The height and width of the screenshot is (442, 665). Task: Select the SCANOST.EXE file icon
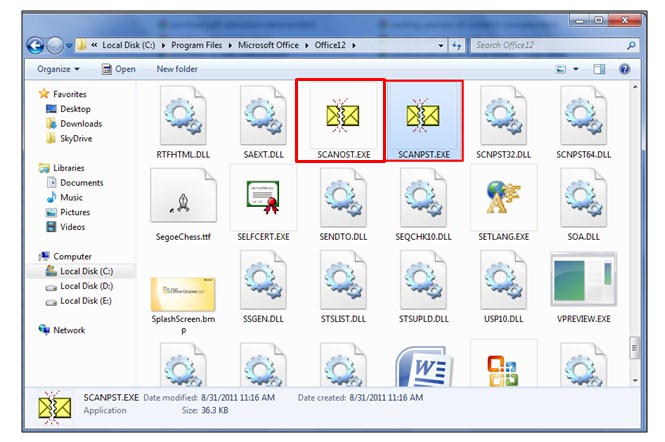(343, 116)
